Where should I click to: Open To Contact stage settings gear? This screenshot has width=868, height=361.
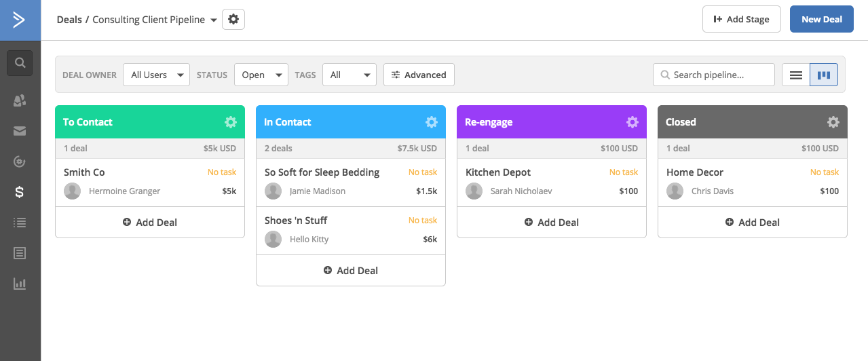(x=231, y=122)
